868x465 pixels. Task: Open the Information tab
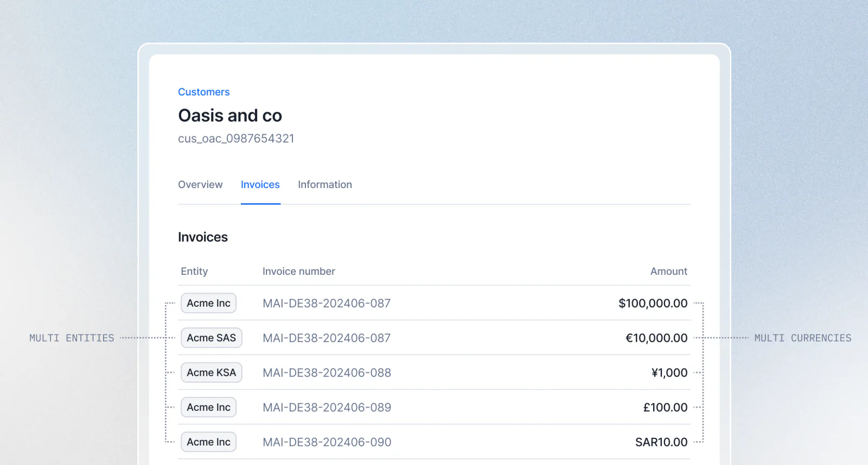pyautogui.click(x=325, y=185)
